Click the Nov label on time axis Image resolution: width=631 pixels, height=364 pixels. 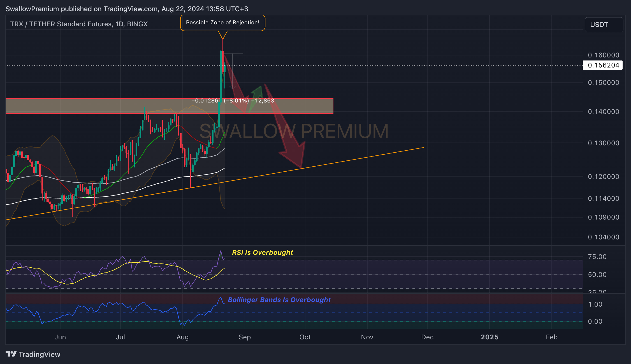(x=367, y=337)
